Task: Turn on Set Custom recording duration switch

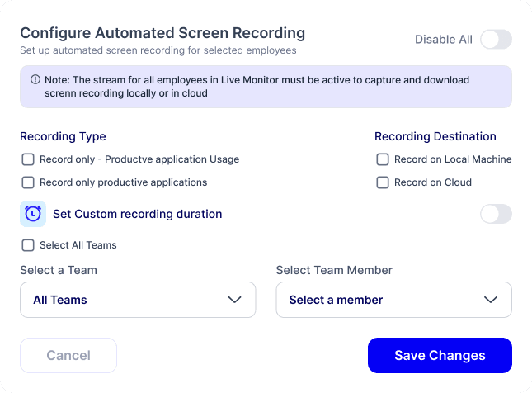Action: [x=496, y=214]
